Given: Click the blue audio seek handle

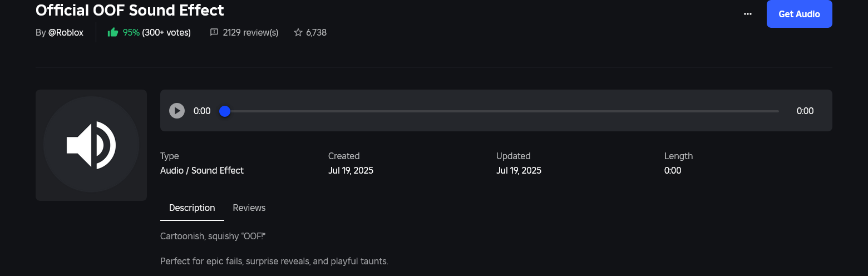Looking at the screenshot, I should tap(225, 111).
